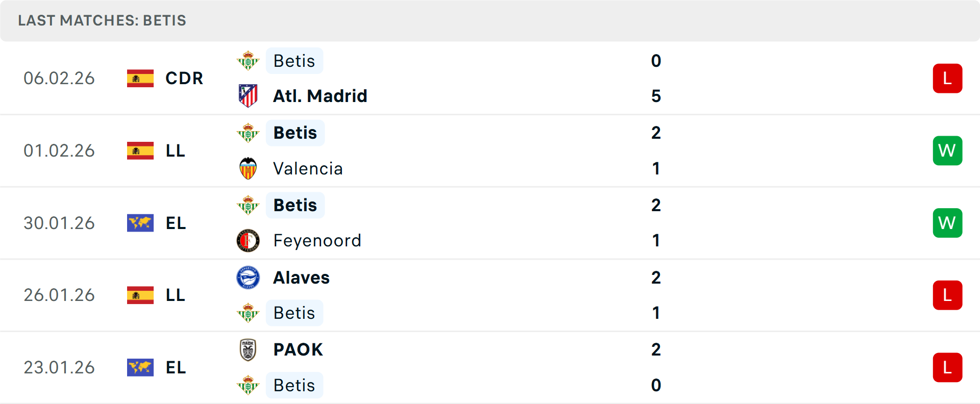Click the Valencia club crest icon
The width and height of the screenshot is (980, 404).
pyautogui.click(x=248, y=168)
